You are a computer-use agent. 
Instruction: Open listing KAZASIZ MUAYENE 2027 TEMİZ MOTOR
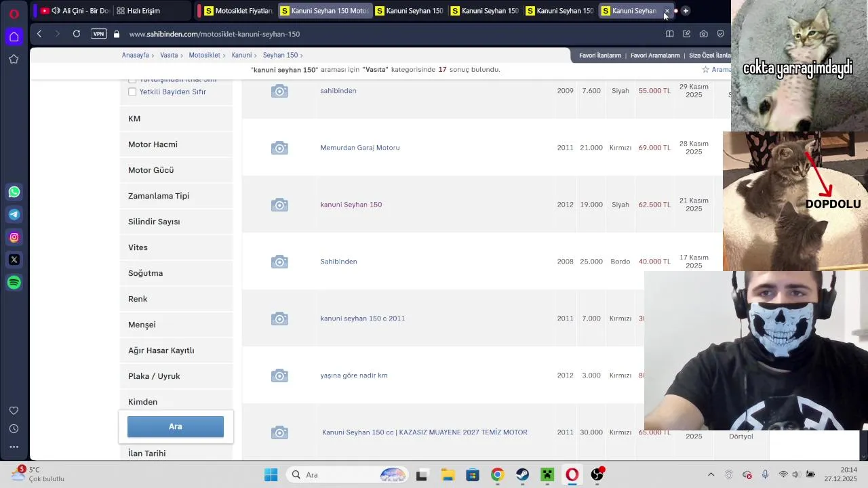(425, 432)
